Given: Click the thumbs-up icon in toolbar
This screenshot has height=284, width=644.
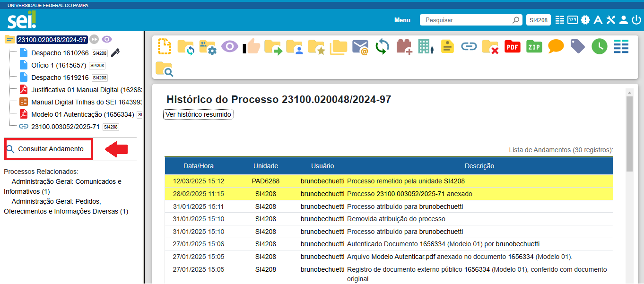Looking at the screenshot, I should [x=252, y=47].
